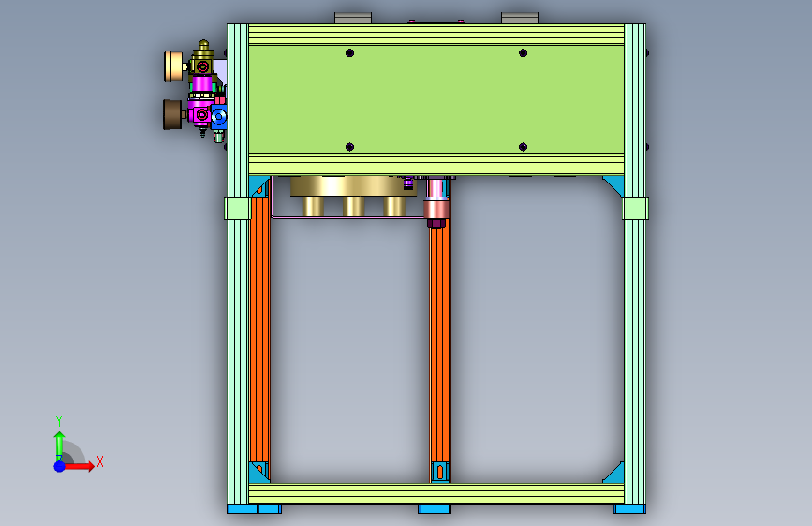Select the lower brown pressure gauge
Screen dimensions: 812x526
point(172,114)
